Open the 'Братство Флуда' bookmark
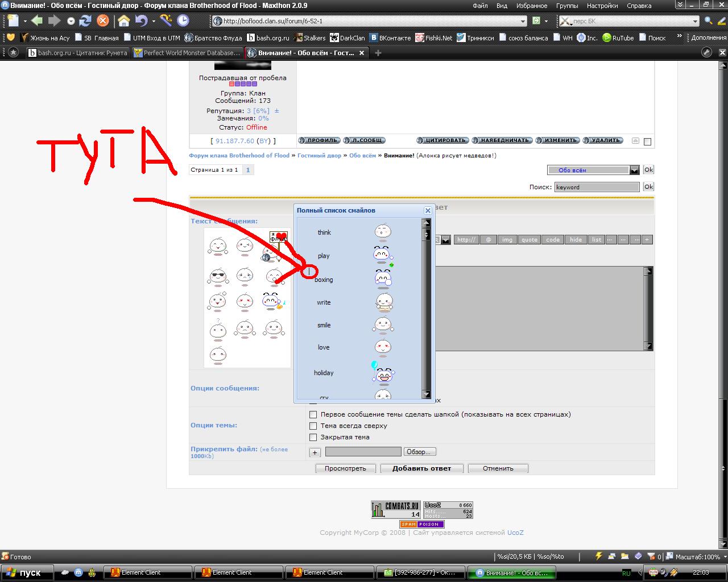 pos(212,38)
